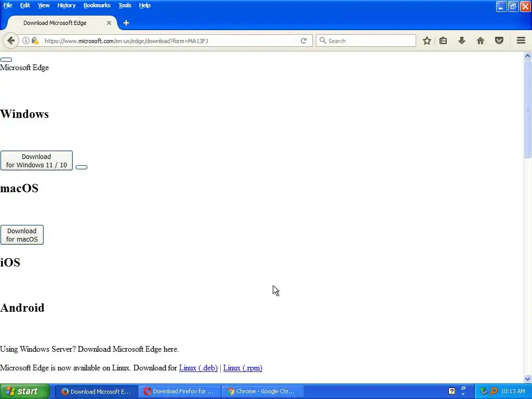Bookmark this page with the star icon

coord(427,41)
